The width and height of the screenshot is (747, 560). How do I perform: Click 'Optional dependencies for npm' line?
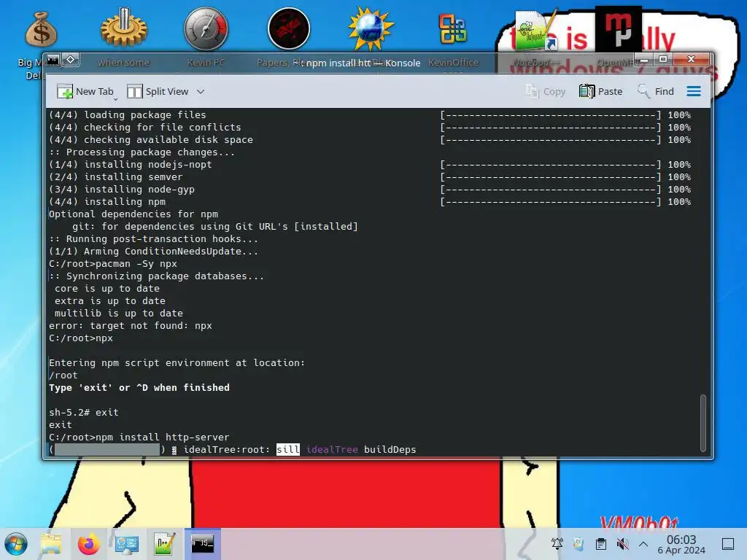(133, 214)
